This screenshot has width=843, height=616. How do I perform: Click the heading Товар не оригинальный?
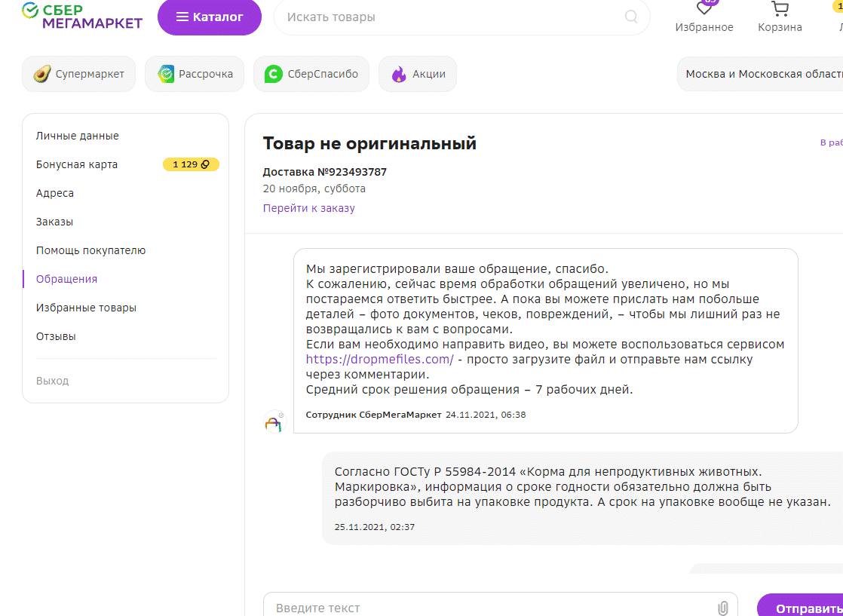click(369, 143)
